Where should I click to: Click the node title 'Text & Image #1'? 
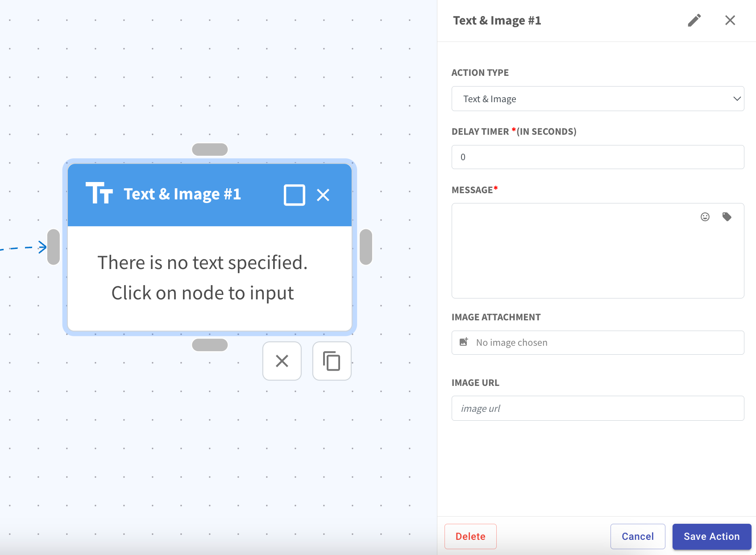183,194
